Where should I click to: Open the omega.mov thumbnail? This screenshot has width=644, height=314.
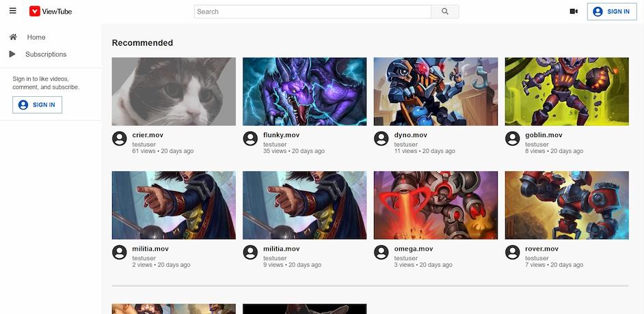pos(435,205)
